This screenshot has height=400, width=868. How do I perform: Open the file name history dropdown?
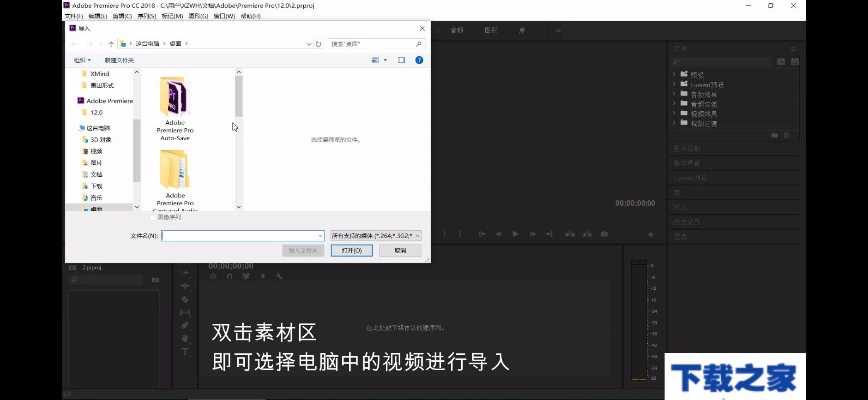click(320, 236)
